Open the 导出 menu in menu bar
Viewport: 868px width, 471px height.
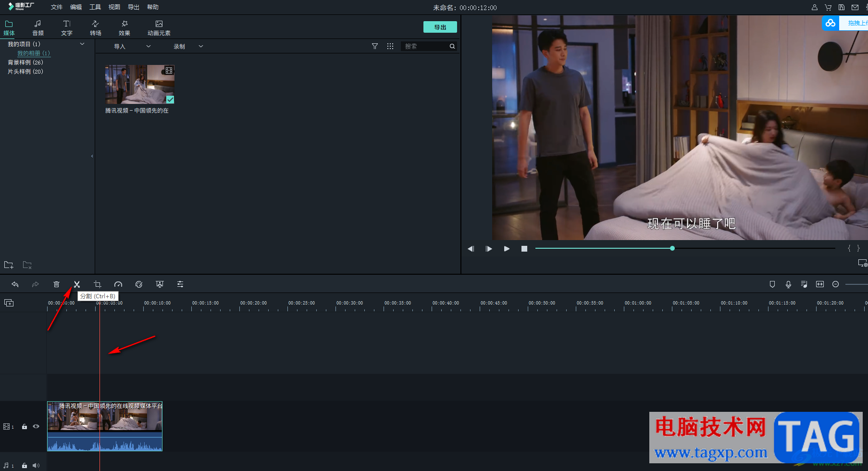click(134, 7)
